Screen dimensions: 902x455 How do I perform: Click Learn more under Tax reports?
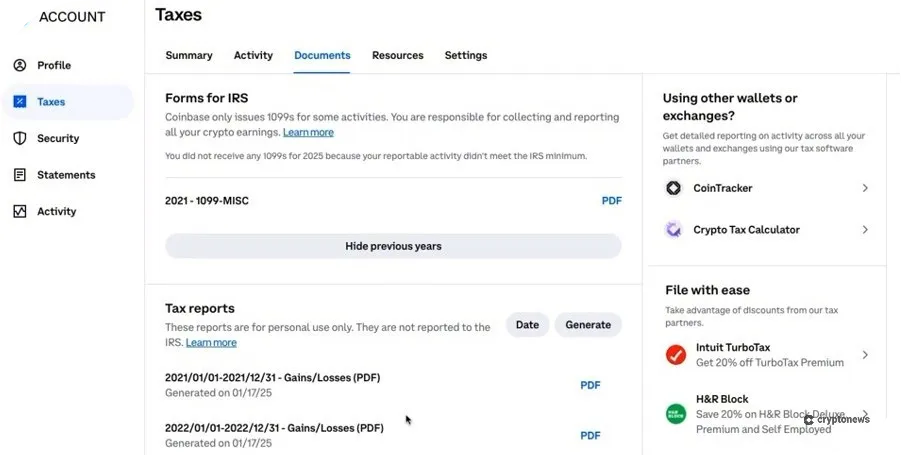[x=211, y=342]
